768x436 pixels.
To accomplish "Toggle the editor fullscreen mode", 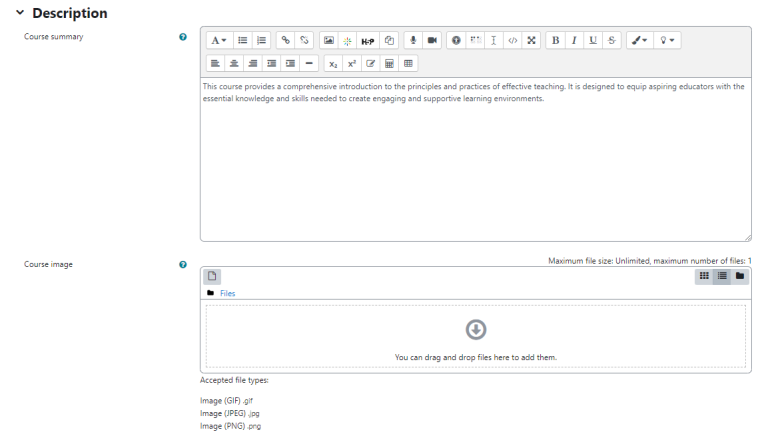I will [x=531, y=40].
